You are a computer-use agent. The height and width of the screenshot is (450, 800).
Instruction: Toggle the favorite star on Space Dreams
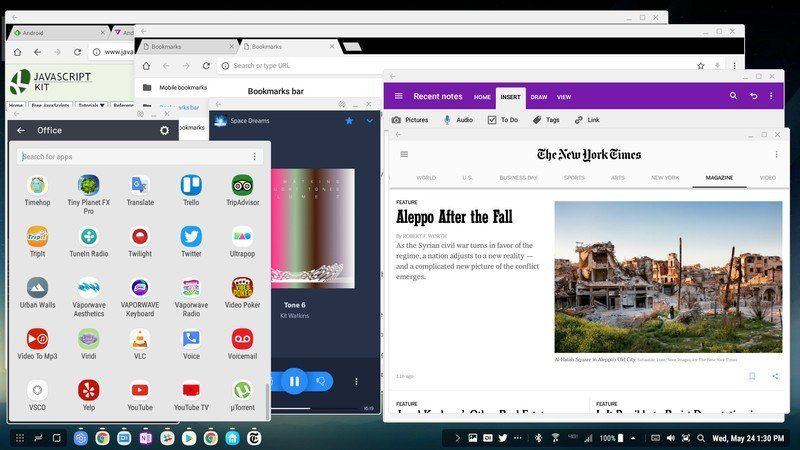pos(349,121)
